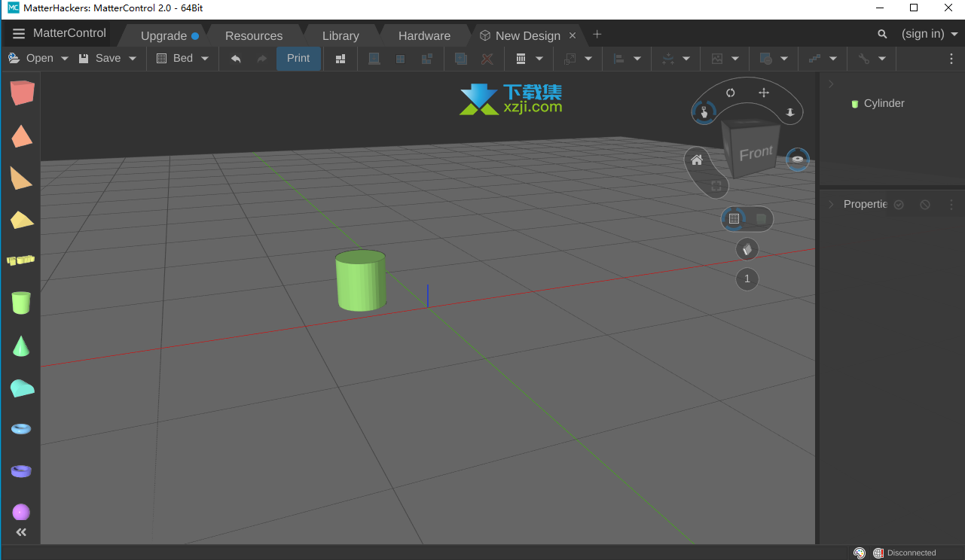Click the arrange all parts icon
965x560 pixels.
click(340, 58)
